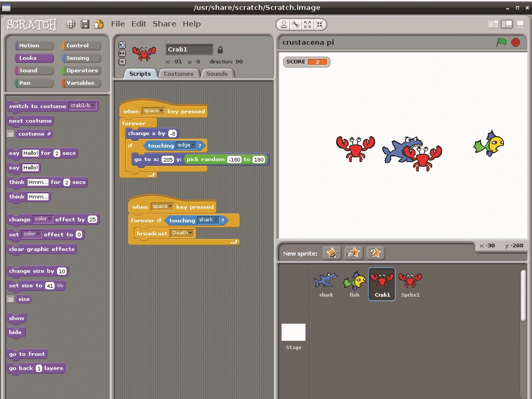The width and height of the screenshot is (532, 399).
Task: Select the Variables block category
Action: point(82,83)
